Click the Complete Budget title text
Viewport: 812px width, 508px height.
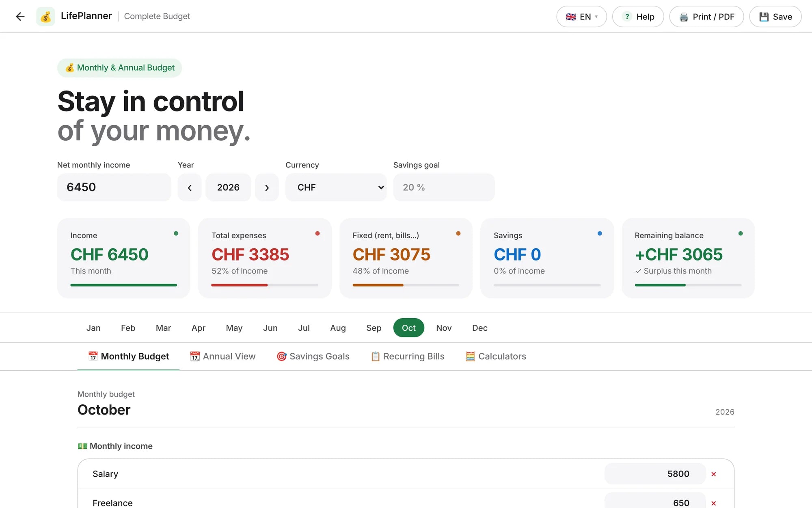point(157,16)
